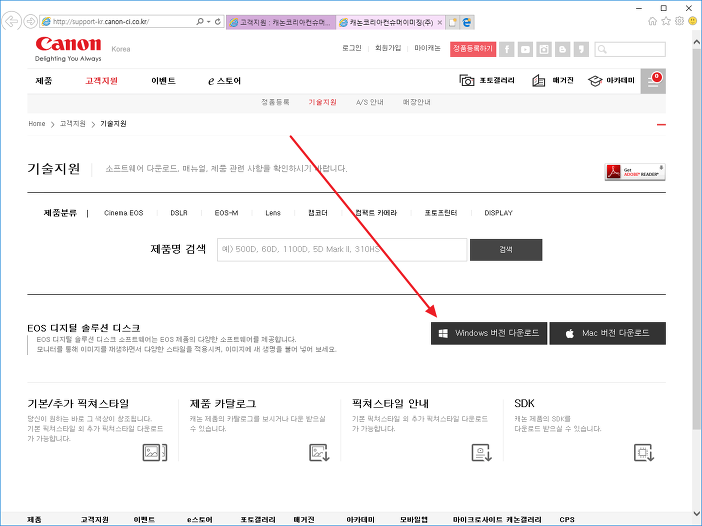Screen dimensions: 702x526
Task: Click the Home breadcrumb link
Action: pyautogui.click(x=37, y=124)
